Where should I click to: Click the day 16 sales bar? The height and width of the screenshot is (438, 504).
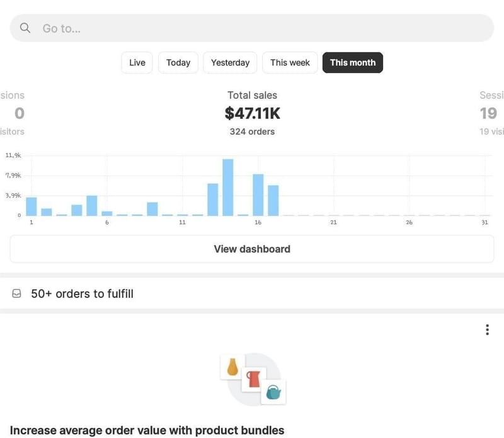(x=258, y=195)
